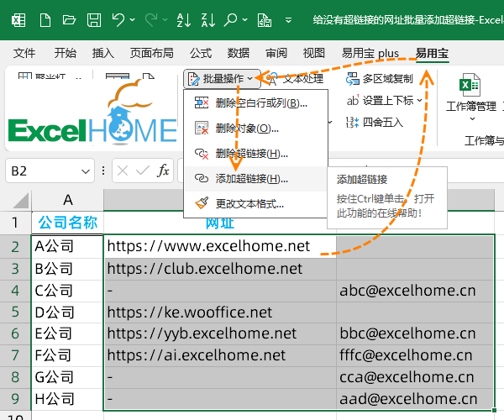Sort descending Z to A icon
The width and height of the screenshot is (504, 420).
208,20
